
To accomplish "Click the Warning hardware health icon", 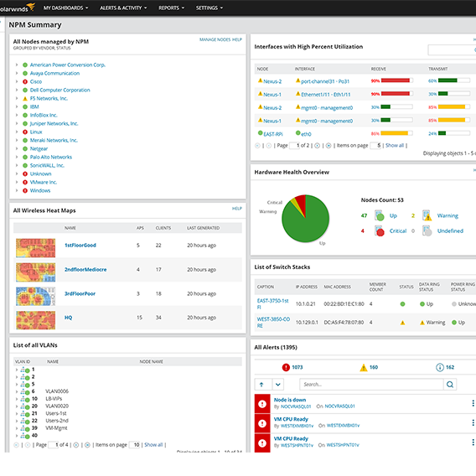I will click(x=427, y=215).
